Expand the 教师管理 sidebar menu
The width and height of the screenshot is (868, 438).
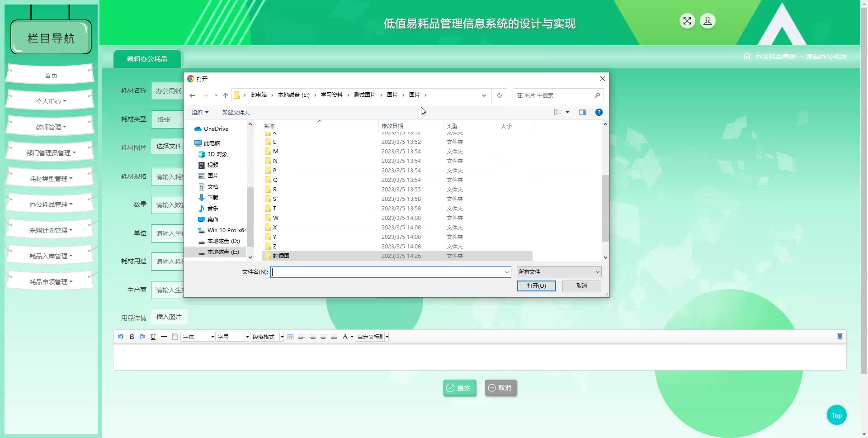click(51, 127)
